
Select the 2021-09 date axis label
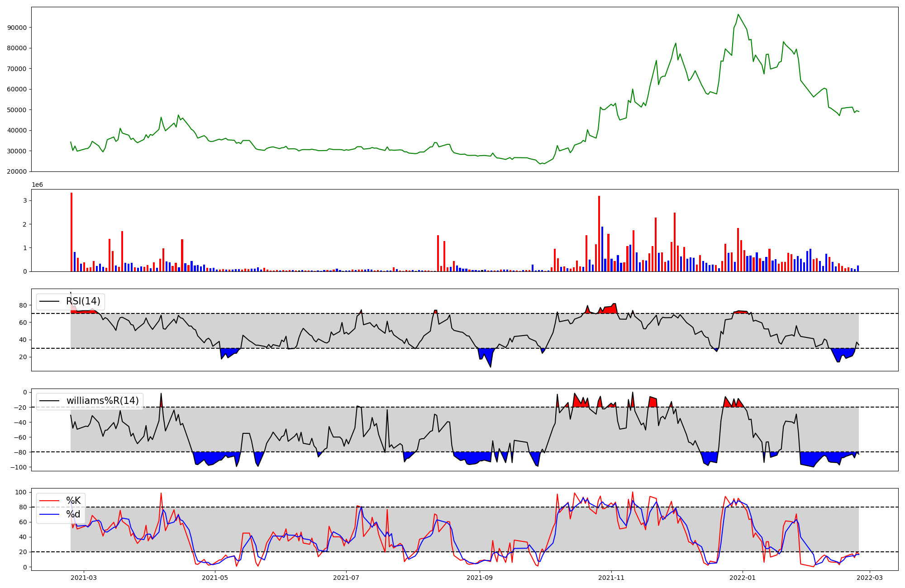[x=480, y=577]
